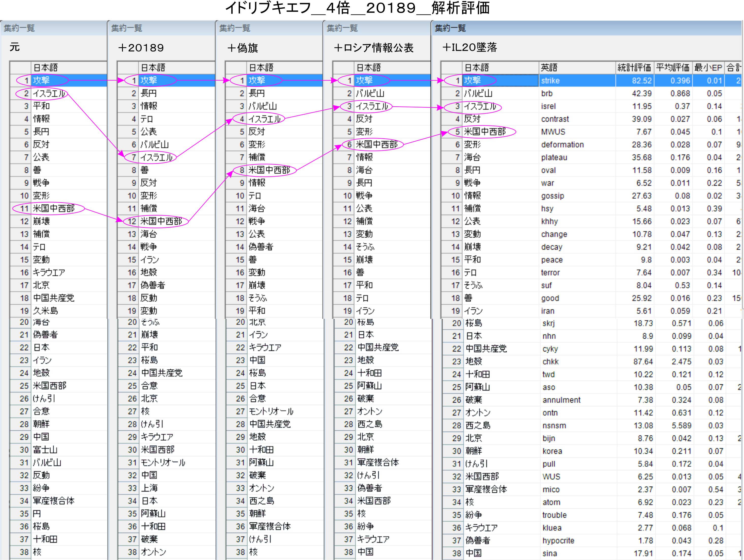Select row 19 久米島 in the 元 list
This screenshot has height=560, width=744.
45,311
